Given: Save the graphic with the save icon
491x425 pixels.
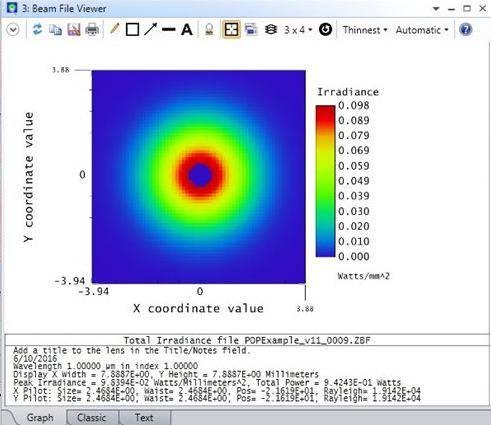Looking at the screenshot, I should coord(74,30).
